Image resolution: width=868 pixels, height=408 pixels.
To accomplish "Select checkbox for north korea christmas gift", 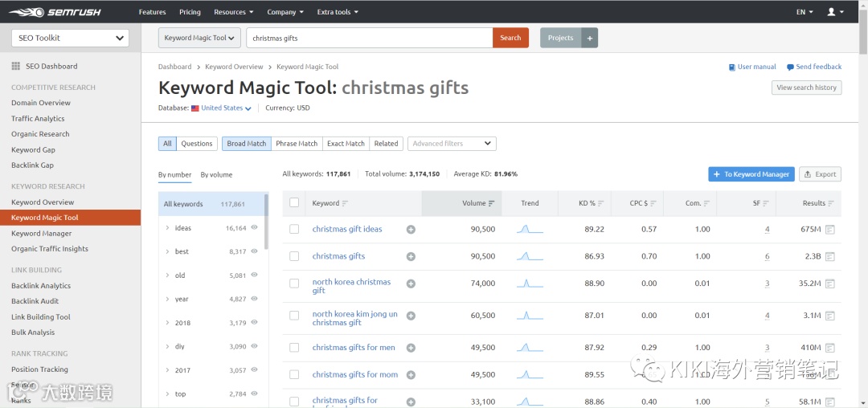I will [294, 283].
